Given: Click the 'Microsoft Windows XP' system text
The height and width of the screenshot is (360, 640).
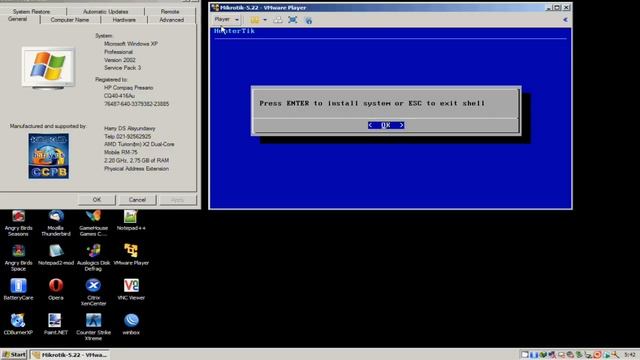Looking at the screenshot, I should (131, 44).
